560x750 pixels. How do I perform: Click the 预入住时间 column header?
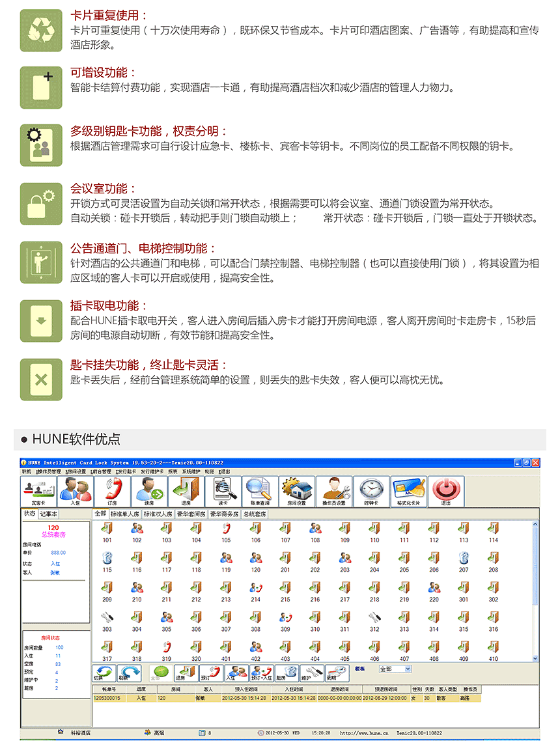click(x=245, y=689)
